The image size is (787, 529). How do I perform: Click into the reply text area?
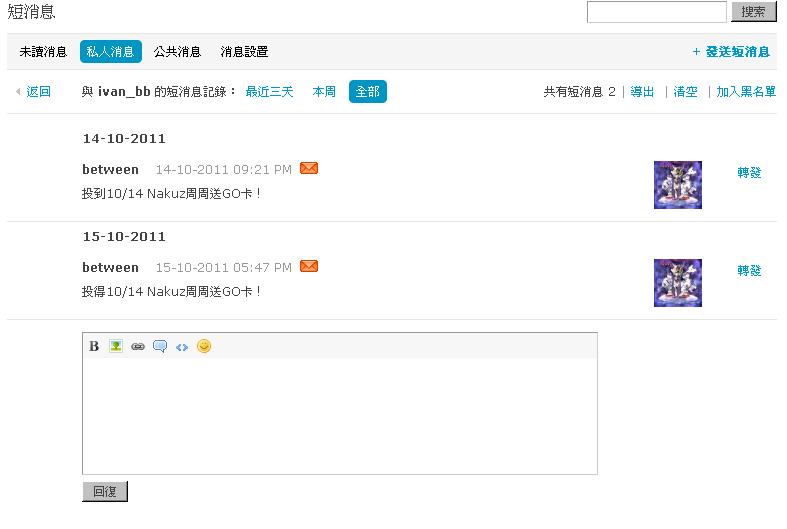340,416
